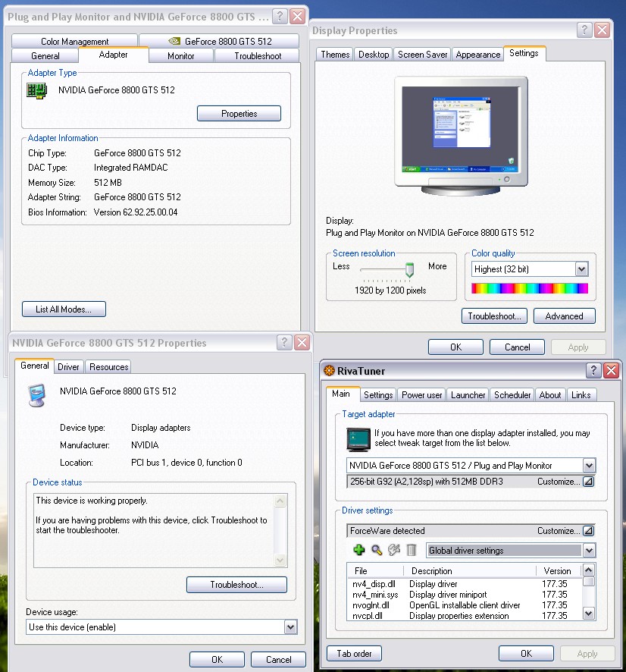Open the Color quality dropdown
The image size is (626, 672).
pos(581,269)
